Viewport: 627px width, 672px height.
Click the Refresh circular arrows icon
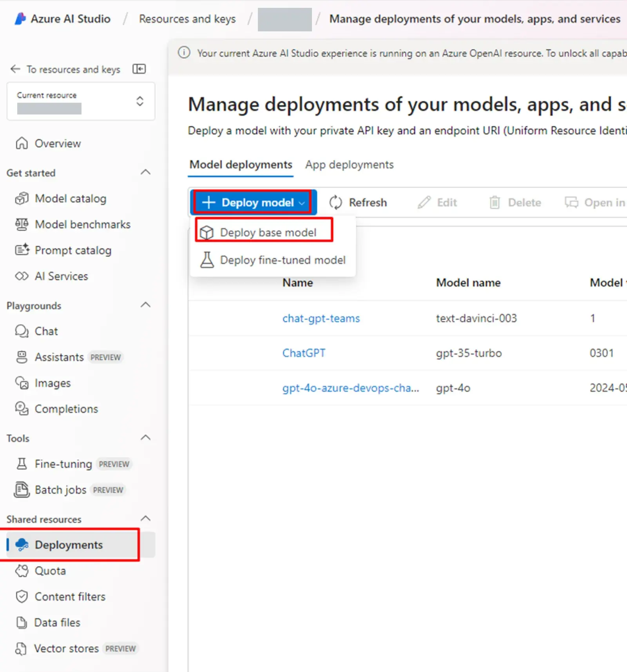click(336, 202)
